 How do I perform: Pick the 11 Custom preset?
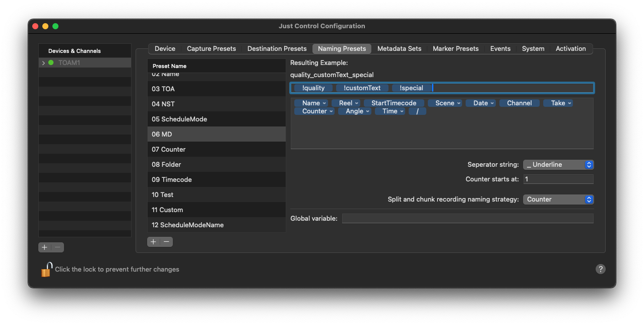217,210
